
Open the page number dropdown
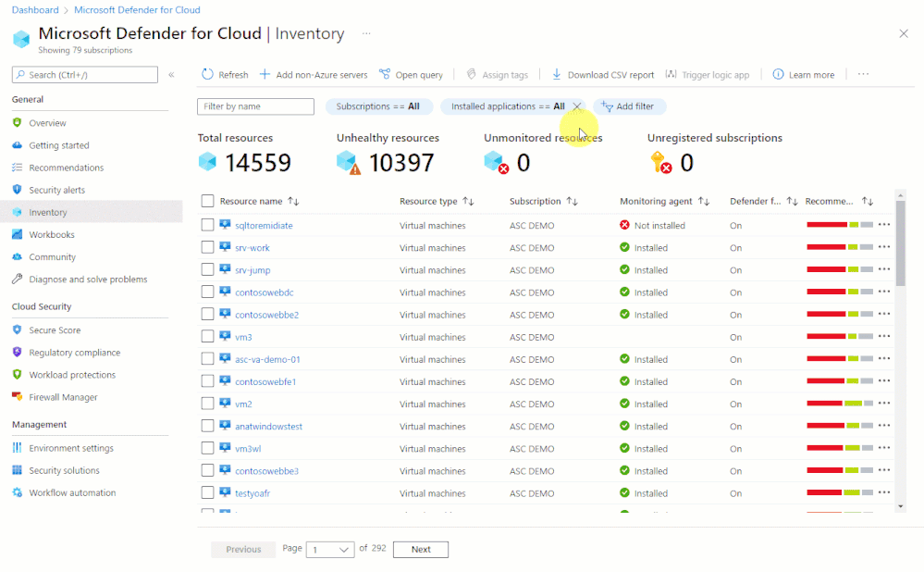pyautogui.click(x=330, y=550)
